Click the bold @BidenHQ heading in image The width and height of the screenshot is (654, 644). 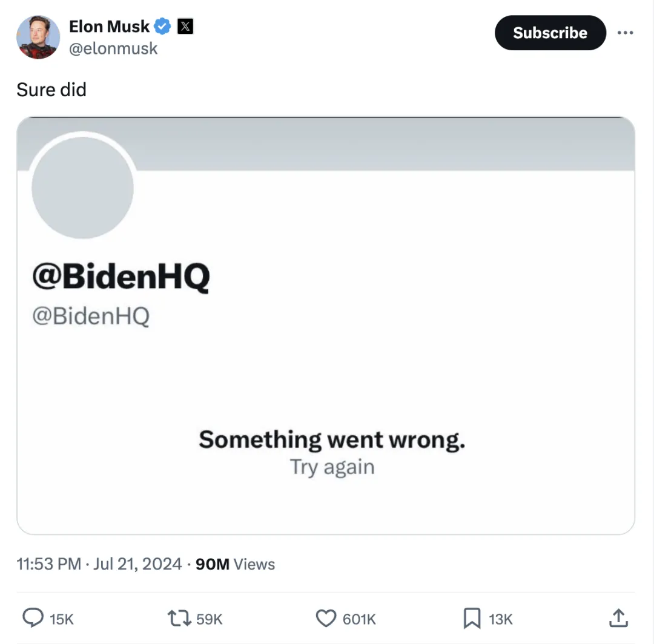click(x=121, y=278)
